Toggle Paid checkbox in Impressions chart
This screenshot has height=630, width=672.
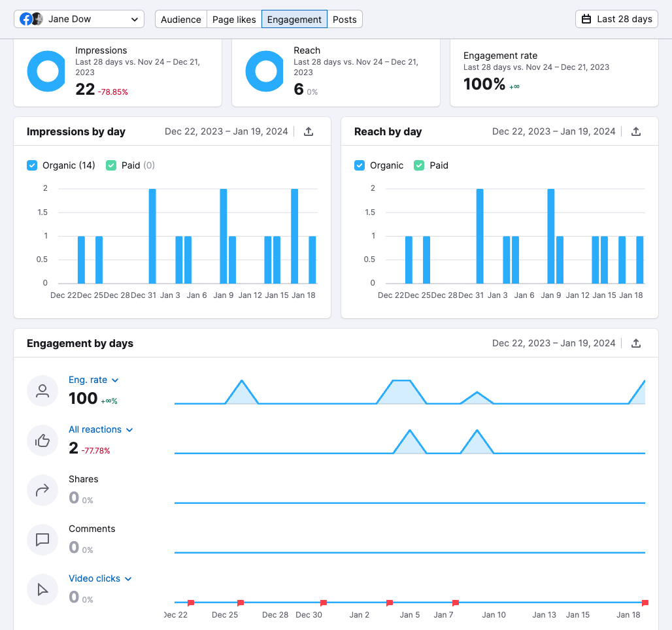click(111, 165)
